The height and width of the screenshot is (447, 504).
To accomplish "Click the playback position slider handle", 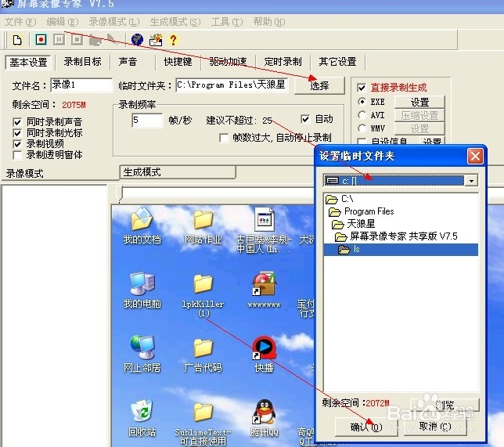I will pyautogui.click(x=121, y=194).
